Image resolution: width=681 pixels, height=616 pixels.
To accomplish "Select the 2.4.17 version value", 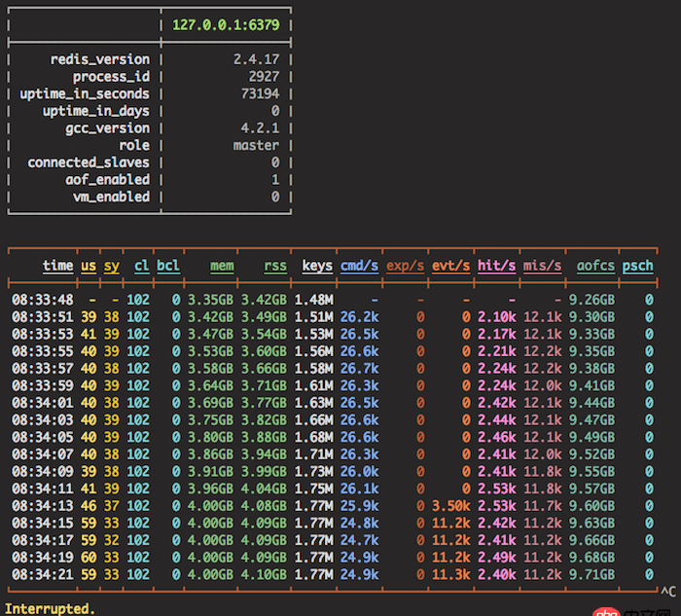I will [256, 59].
